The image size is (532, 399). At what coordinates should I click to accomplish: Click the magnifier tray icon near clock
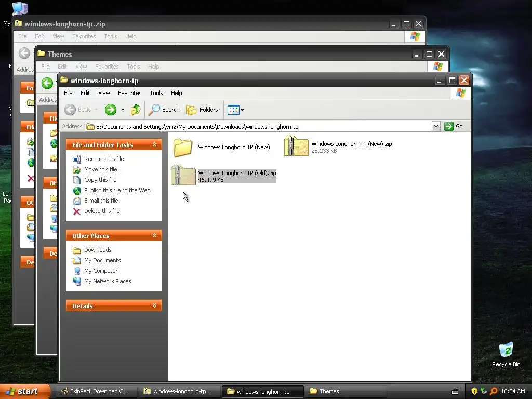click(x=494, y=391)
